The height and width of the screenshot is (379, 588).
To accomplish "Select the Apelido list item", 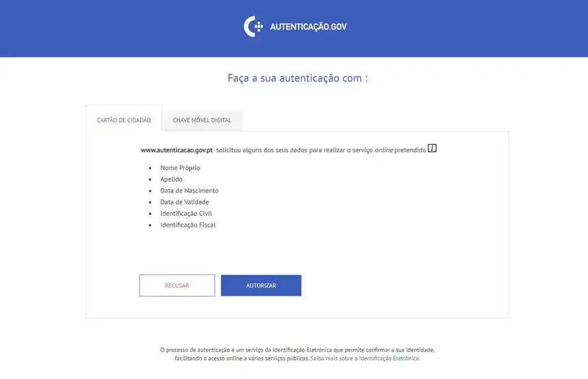I will pos(171,180).
